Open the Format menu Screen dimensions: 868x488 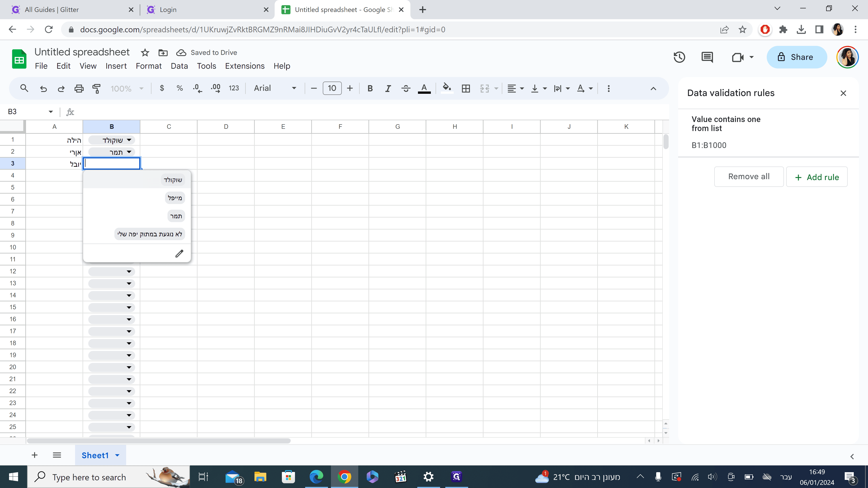pyautogui.click(x=149, y=66)
